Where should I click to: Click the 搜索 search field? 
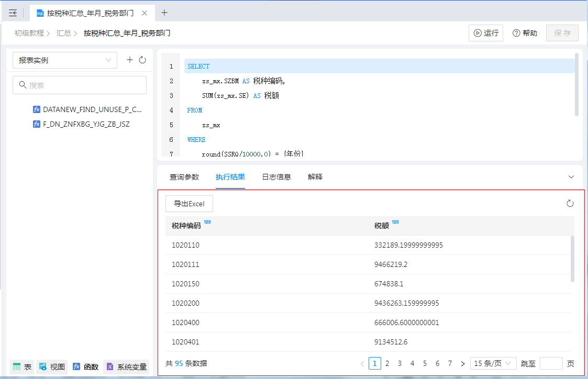(x=80, y=85)
